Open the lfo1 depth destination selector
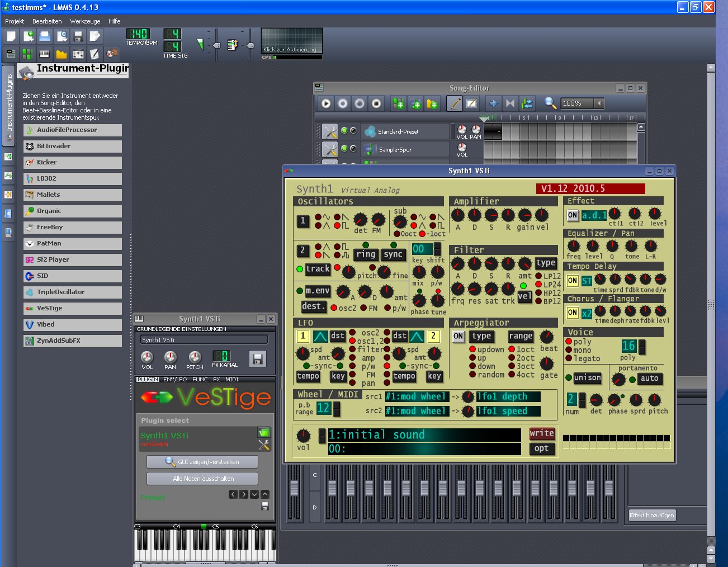The height and width of the screenshot is (567, 728). (x=508, y=396)
